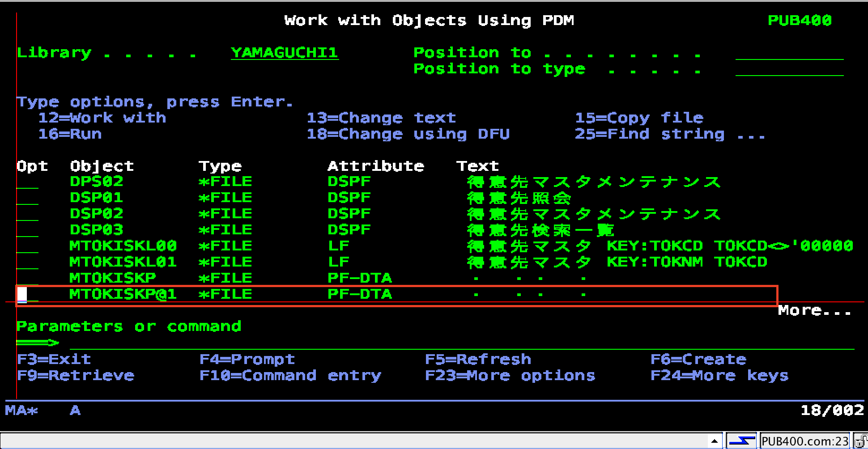Click the up arrow in the bottom bar
The image size is (868, 449).
pyautogui.click(x=714, y=441)
